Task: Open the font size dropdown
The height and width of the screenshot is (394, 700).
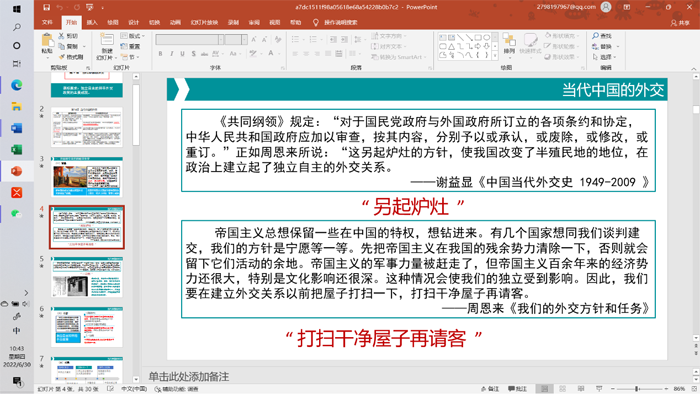Action: pos(244,40)
